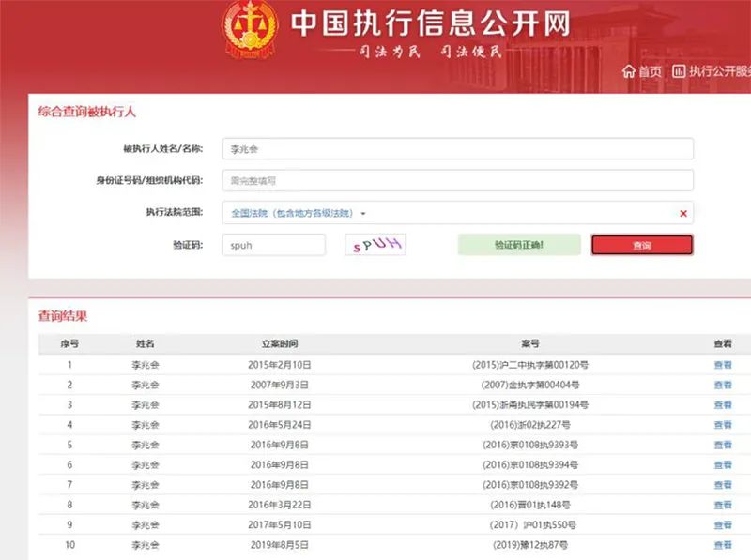This screenshot has width=751, height=560.
Task: Click the red 查询 search button
Action: 642,245
